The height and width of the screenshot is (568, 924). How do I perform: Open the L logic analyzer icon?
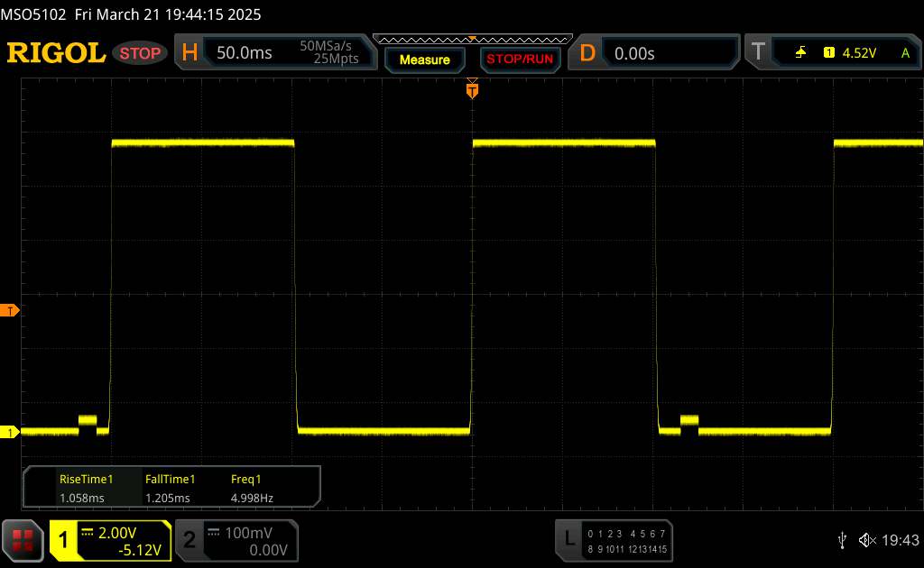click(x=568, y=539)
